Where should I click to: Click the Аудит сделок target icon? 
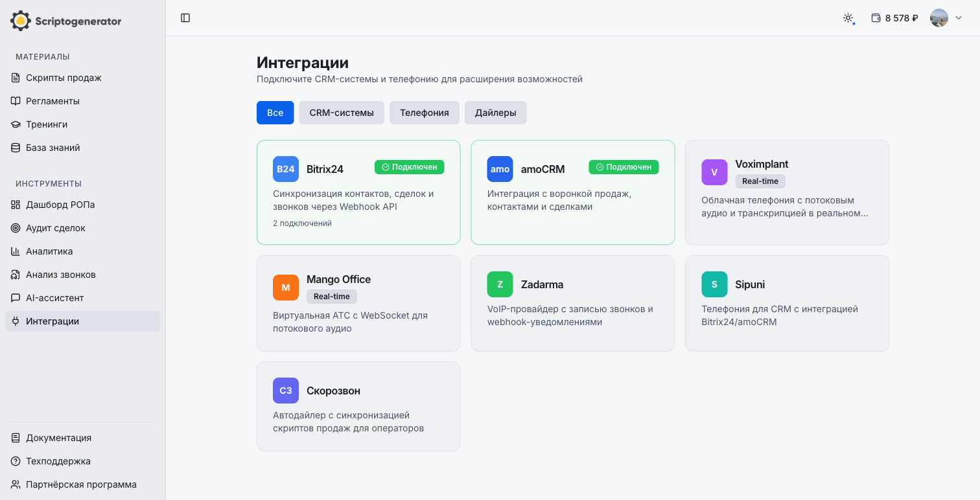(x=16, y=228)
